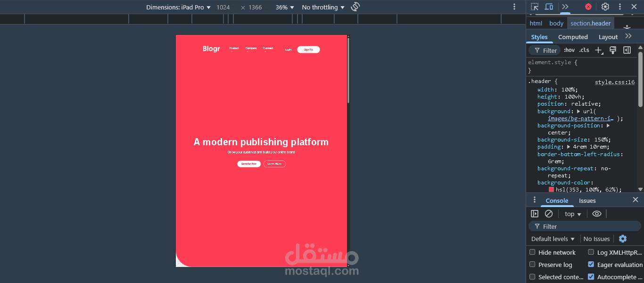Toggle the device toolbar icon
The height and width of the screenshot is (283, 644).
pos(549,7)
